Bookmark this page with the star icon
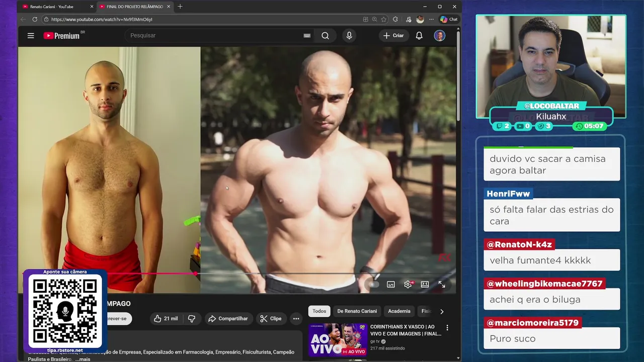 coord(384,19)
